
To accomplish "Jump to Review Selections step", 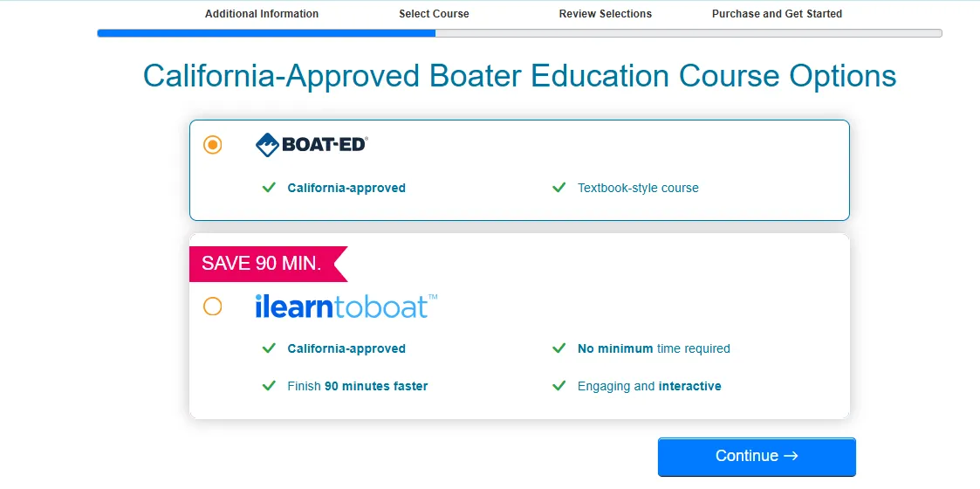I will (606, 14).
